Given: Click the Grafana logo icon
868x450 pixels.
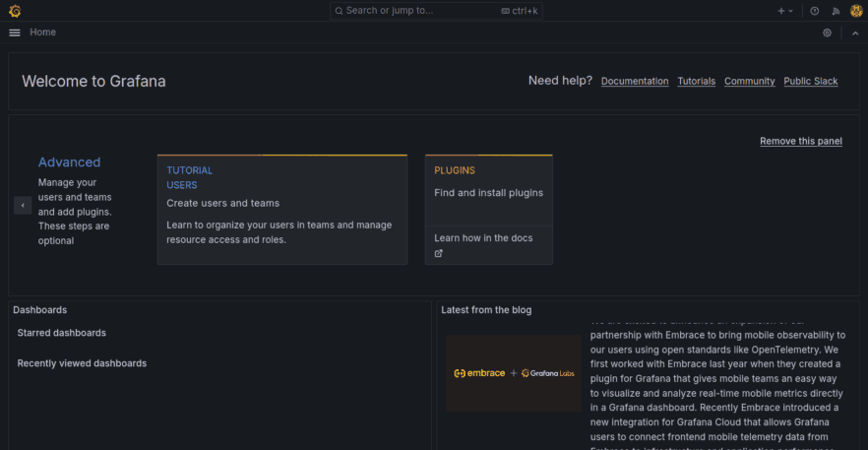Looking at the screenshot, I should pyautogui.click(x=14, y=11).
